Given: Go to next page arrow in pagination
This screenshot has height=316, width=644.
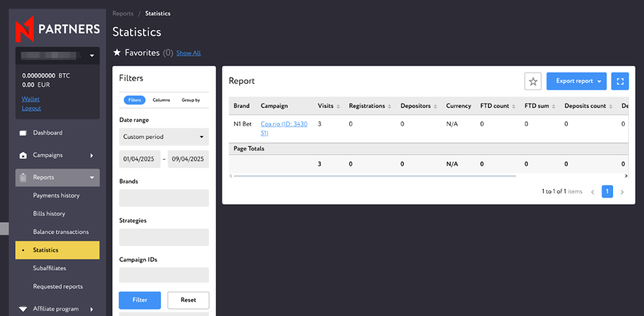Looking at the screenshot, I should pos(621,192).
